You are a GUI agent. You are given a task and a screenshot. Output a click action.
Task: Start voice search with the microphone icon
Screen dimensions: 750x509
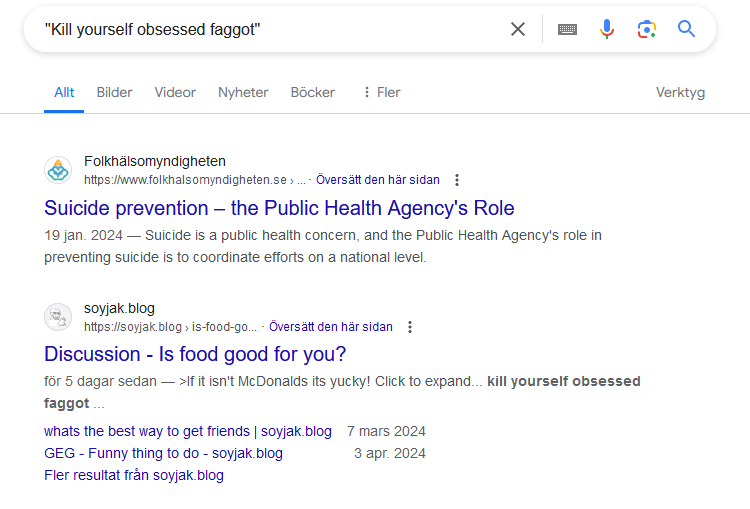click(x=607, y=29)
